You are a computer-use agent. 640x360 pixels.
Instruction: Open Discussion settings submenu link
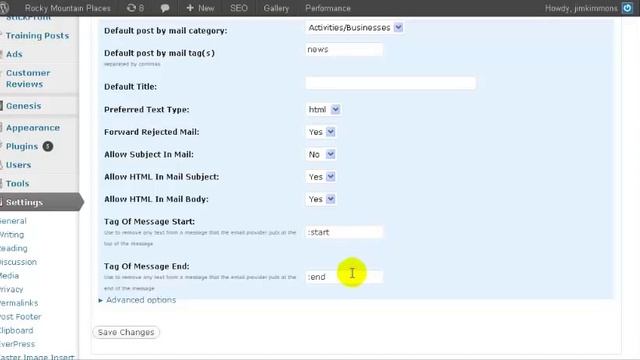[18, 262]
